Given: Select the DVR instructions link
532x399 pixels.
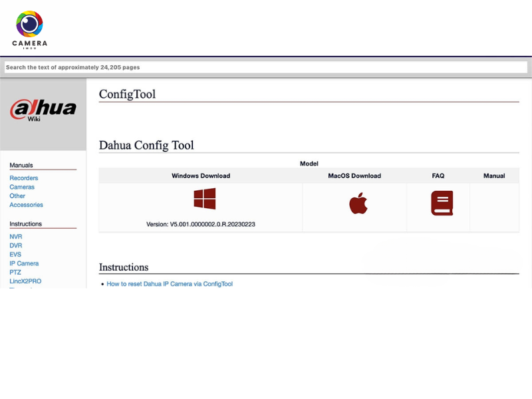Looking at the screenshot, I should pos(16,245).
